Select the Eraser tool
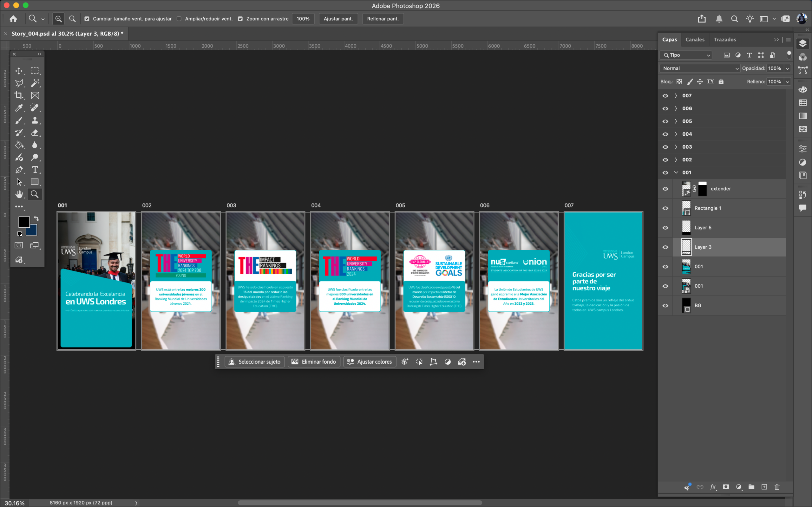 coord(35,133)
